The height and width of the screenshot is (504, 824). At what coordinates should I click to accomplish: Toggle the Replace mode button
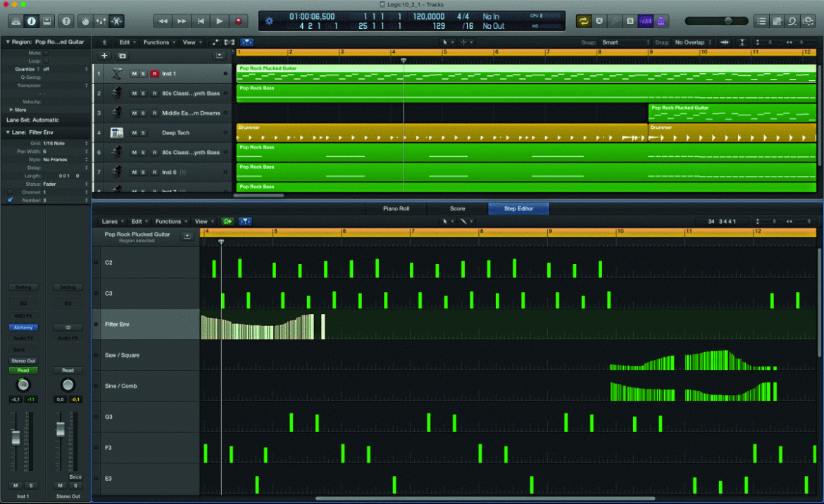599,21
